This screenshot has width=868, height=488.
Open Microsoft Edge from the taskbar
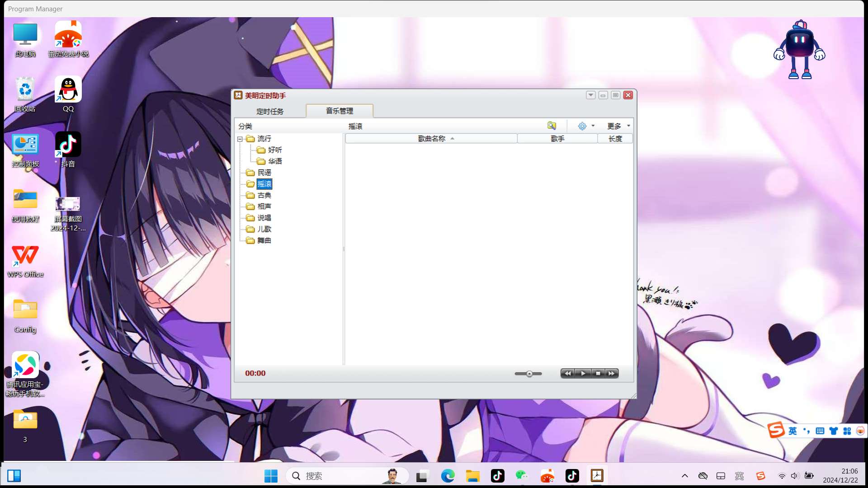point(448,476)
